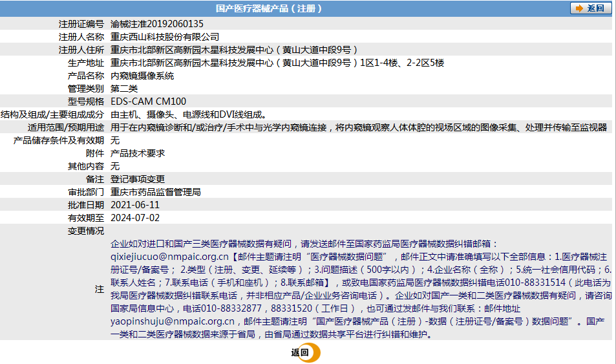Click the note's last line starting 一类和二类医疗器械数据来源于省局
The image size is (616, 364).
point(272,334)
